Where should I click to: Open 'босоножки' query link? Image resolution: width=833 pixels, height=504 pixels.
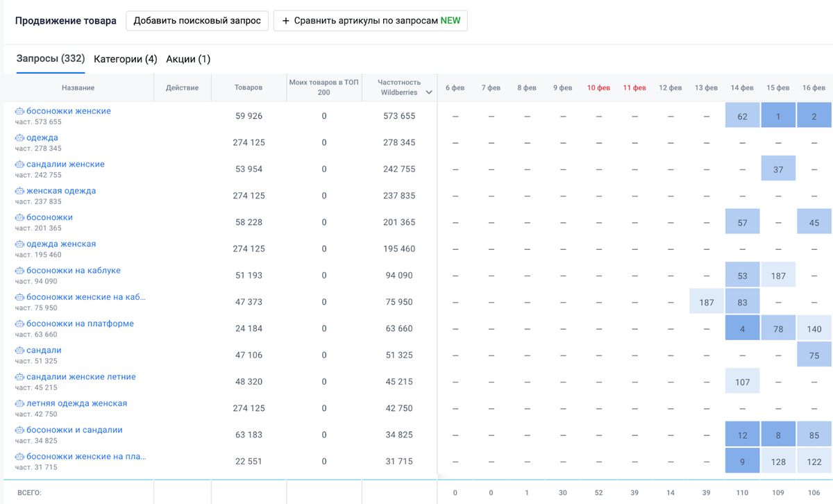49,217
